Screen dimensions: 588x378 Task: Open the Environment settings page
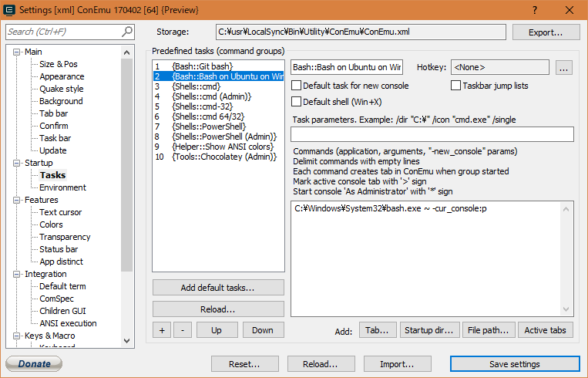62,187
